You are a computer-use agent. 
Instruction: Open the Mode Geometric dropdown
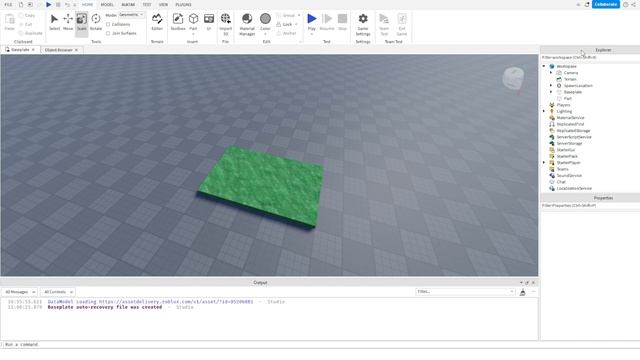coord(131,15)
